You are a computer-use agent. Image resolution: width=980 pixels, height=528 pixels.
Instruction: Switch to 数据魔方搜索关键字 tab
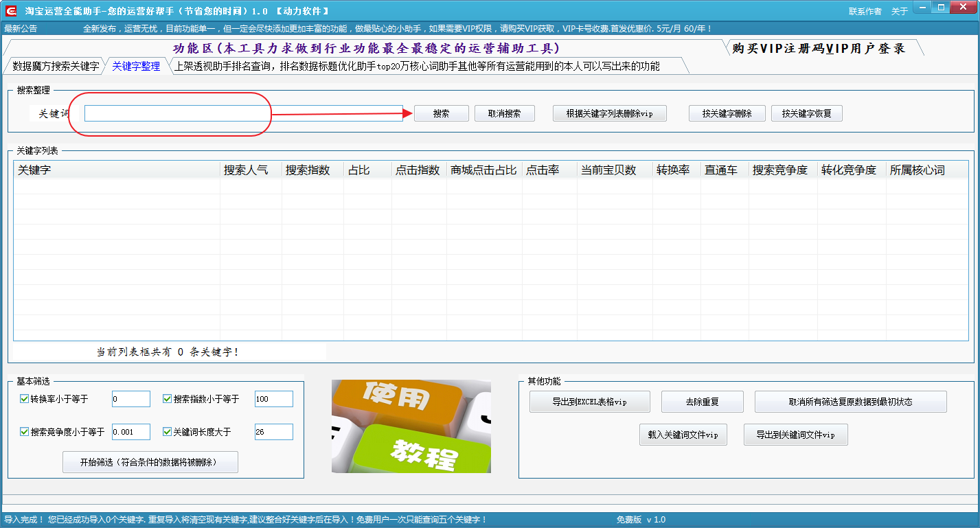click(x=55, y=67)
